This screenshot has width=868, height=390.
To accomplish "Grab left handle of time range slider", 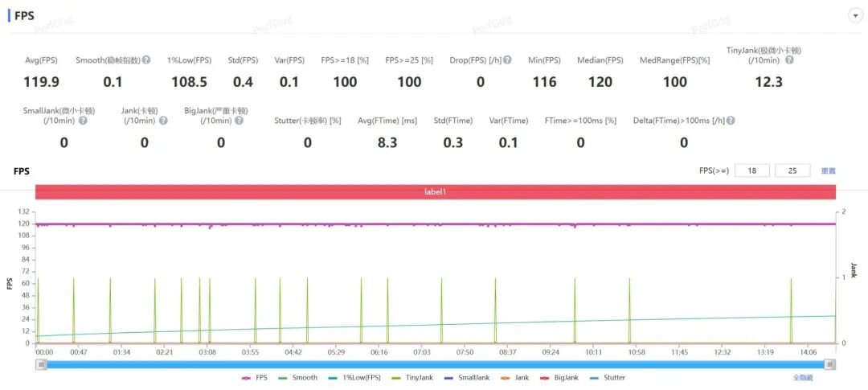I will (x=41, y=364).
